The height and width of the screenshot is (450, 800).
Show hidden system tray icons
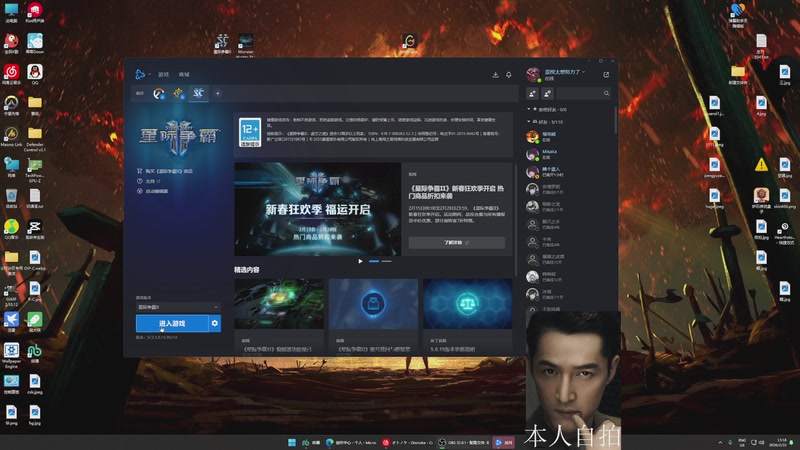click(x=720, y=442)
